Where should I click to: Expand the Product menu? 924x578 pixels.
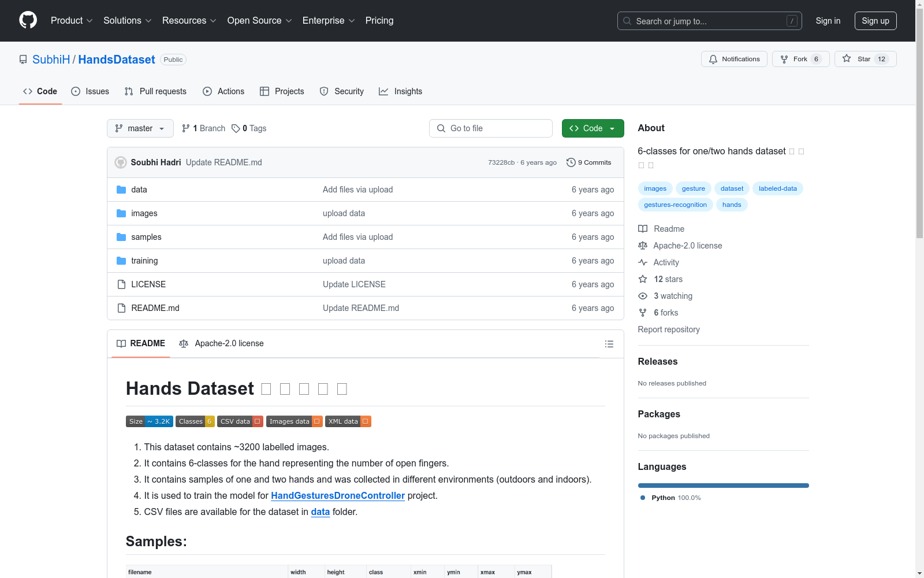point(72,20)
